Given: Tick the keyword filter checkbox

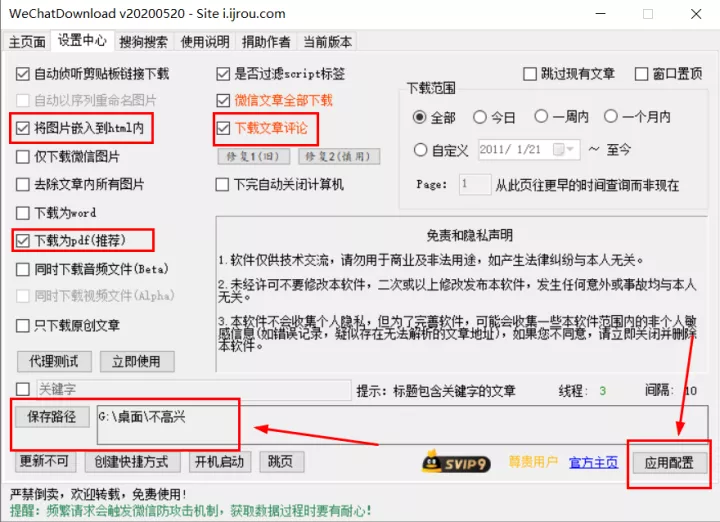Looking at the screenshot, I should 22,389.
